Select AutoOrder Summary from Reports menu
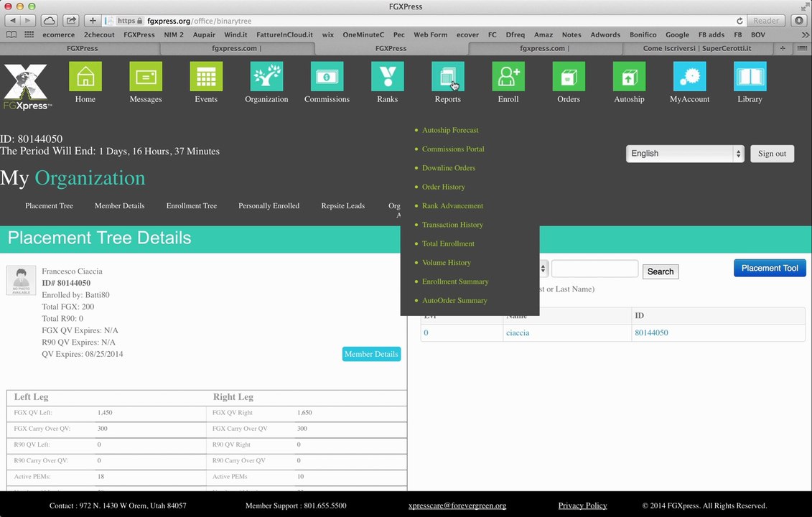Screen dimensions: 812x517 pyautogui.click(x=454, y=300)
